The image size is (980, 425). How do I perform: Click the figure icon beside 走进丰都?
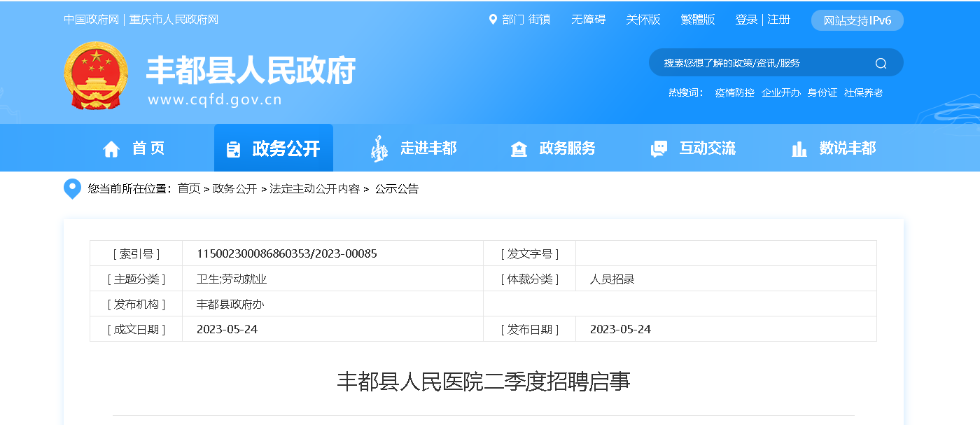pos(379,148)
